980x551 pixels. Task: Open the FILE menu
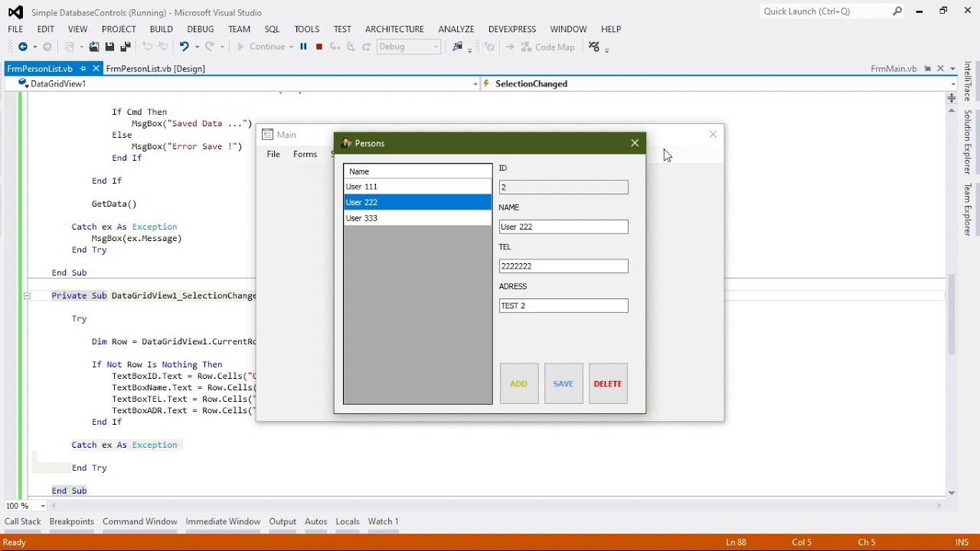(15, 29)
